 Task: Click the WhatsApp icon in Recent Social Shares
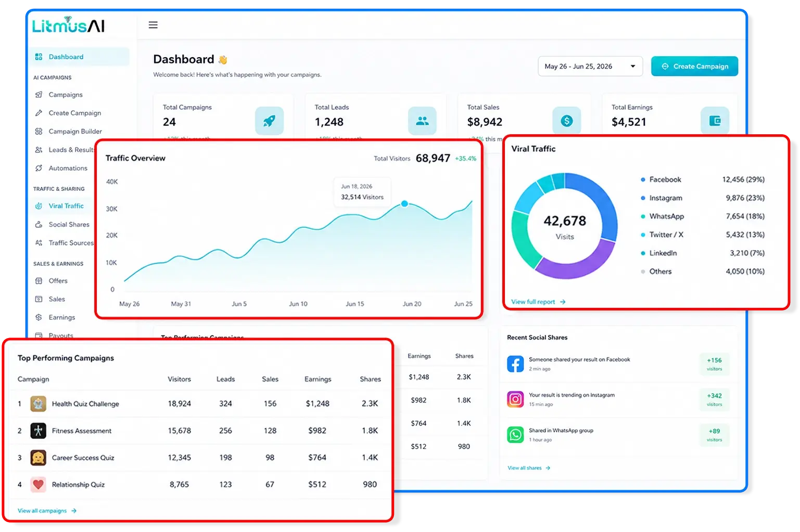(515, 435)
